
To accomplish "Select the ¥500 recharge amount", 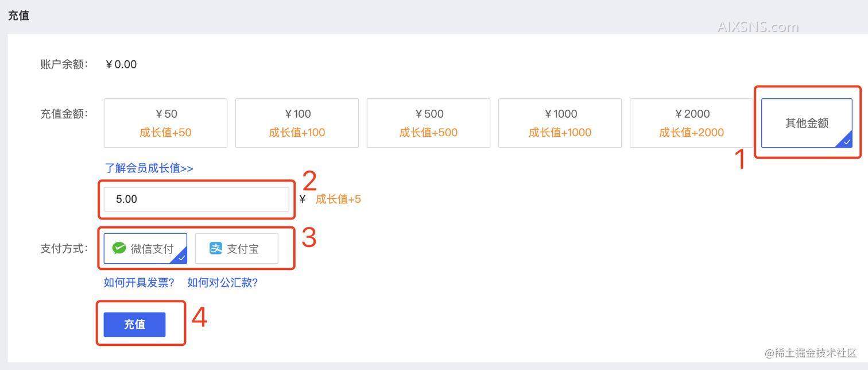I will [428, 122].
